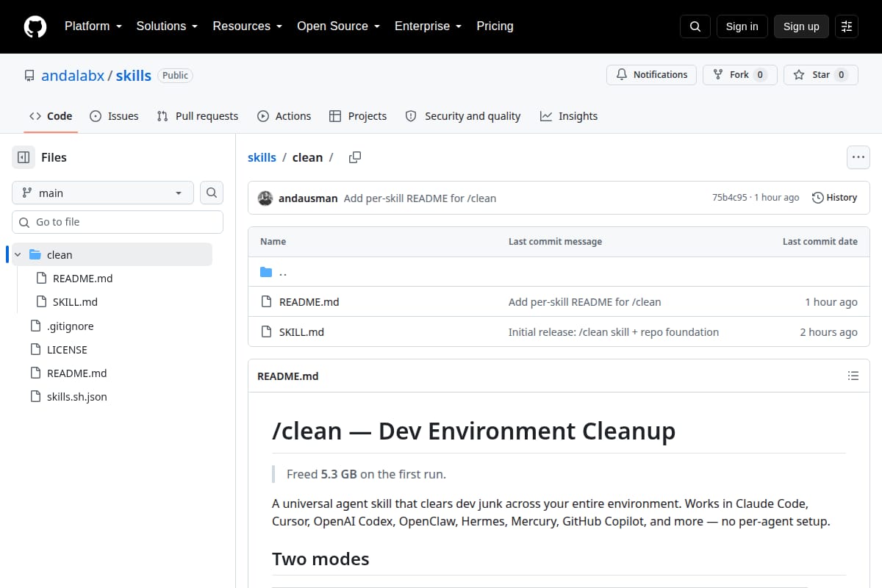Switch to the Actions tab

pos(284,116)
